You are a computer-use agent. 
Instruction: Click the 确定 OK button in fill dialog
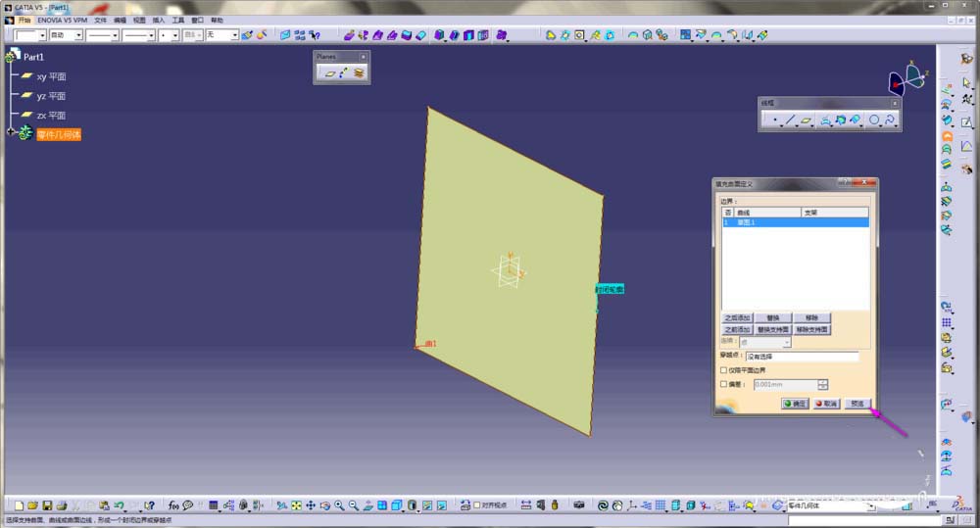pos(795,404)
